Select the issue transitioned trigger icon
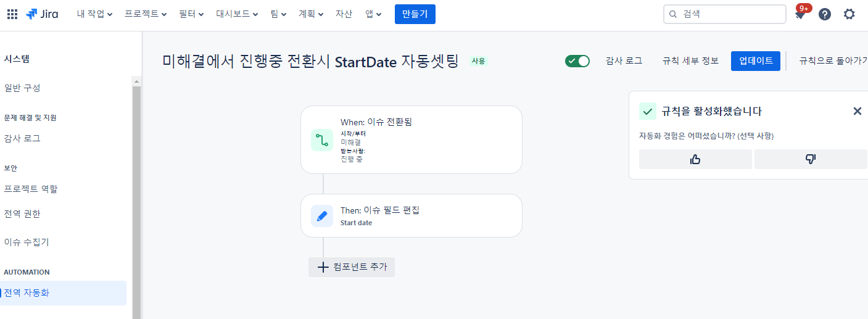 [322, 140]
